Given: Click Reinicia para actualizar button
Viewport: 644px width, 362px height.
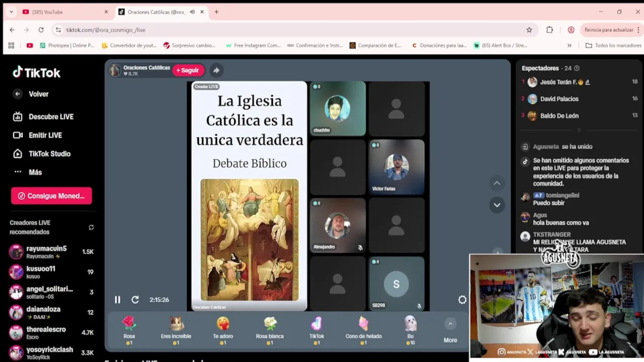Looking at the screenshot, I should click(609, 30).
